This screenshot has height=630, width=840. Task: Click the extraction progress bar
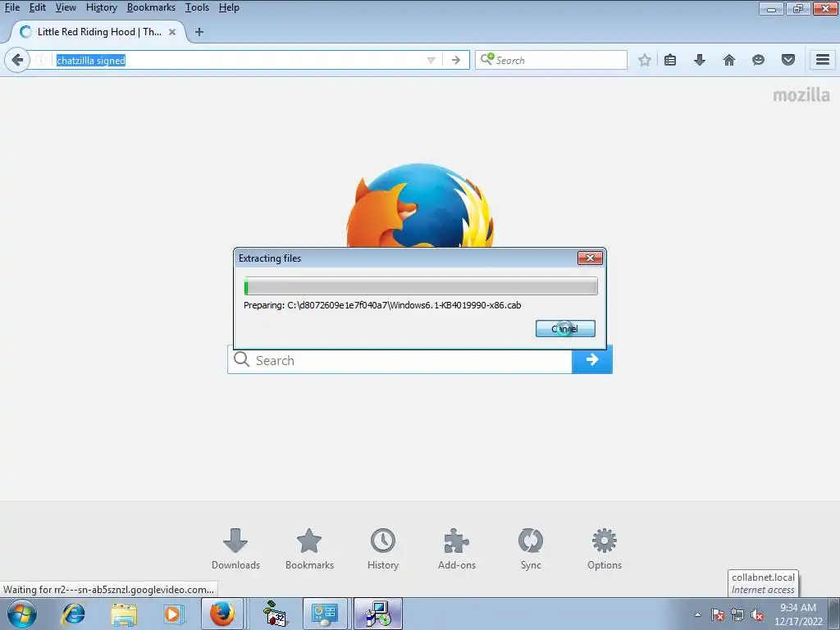point(421,286)
